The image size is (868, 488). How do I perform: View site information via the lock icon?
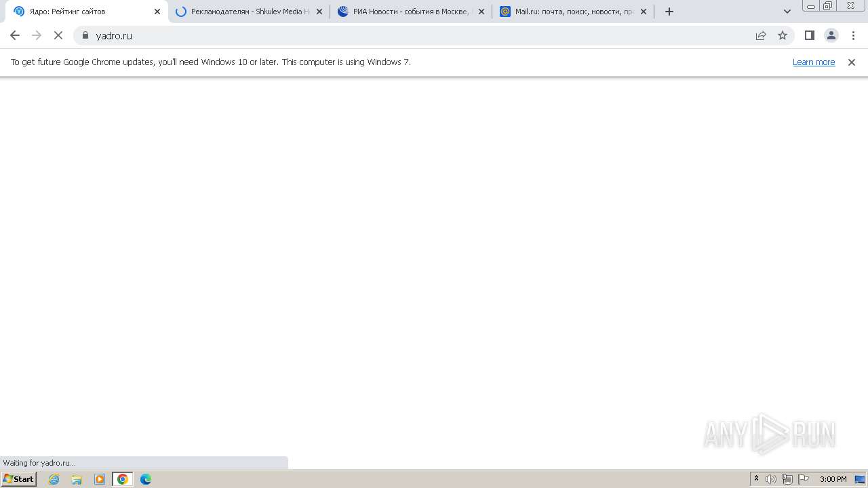(85, 35)
